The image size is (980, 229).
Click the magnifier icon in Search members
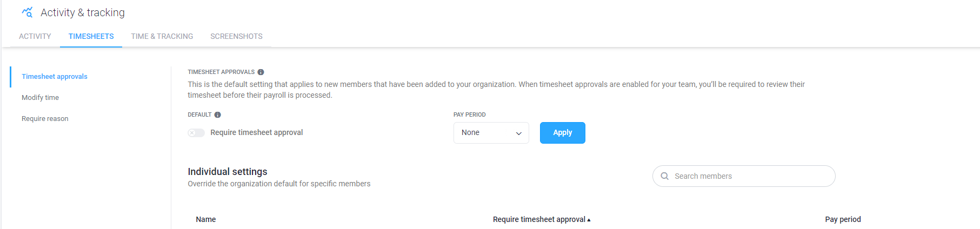[x=665, y=176]
